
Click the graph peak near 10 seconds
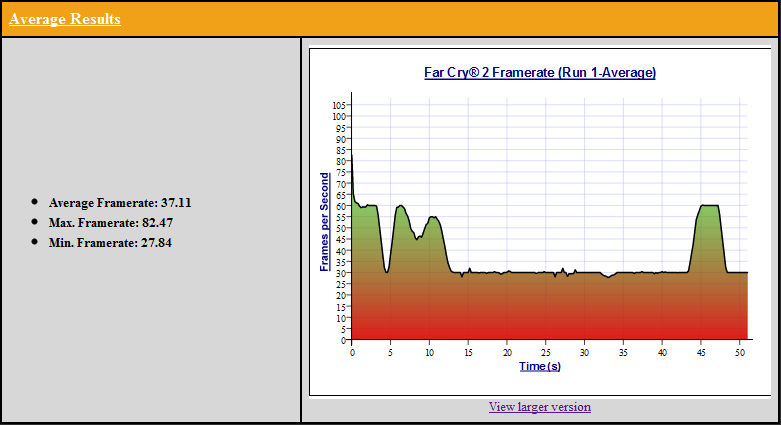pyautogui.click(x=433, y=217)
